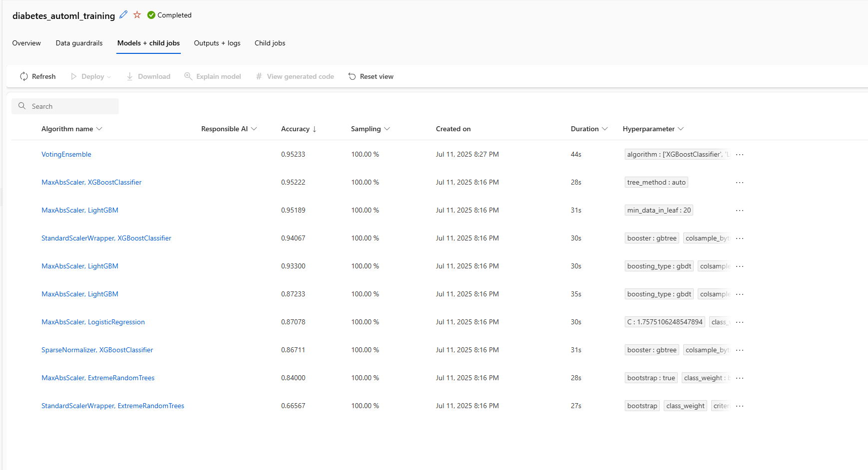Open more options for tree_method auto row

(x=740, y=183)
